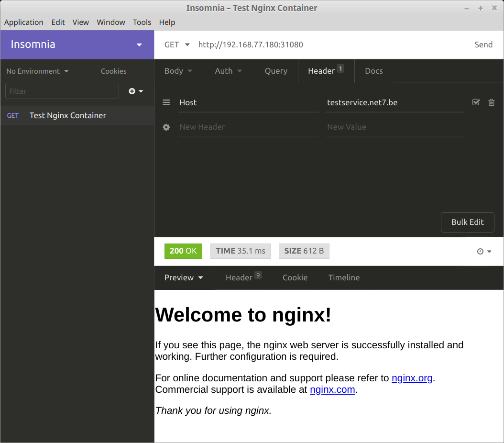Open the Tools menu

pyautogui.click(x=142, y=22)
